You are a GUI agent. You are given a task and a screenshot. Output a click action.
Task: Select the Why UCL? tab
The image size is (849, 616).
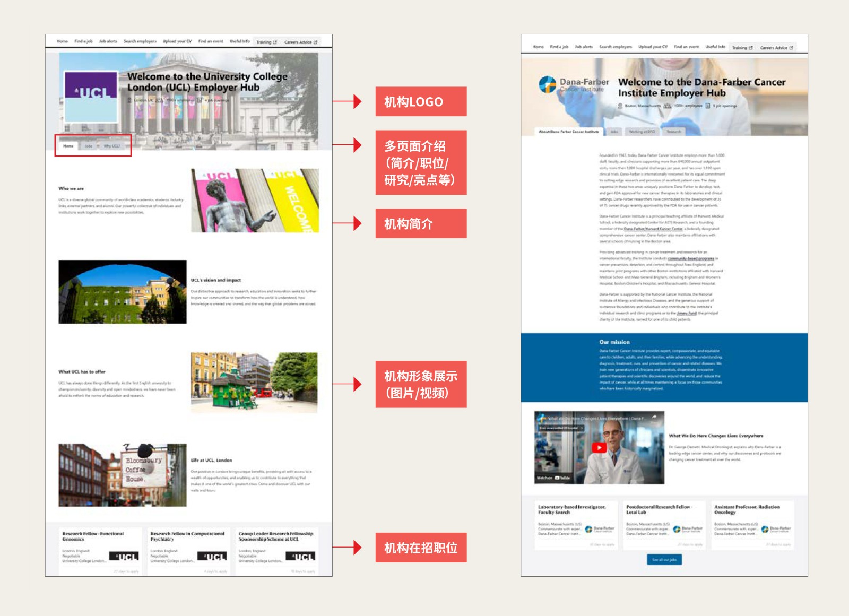click(x=111, y=146)
